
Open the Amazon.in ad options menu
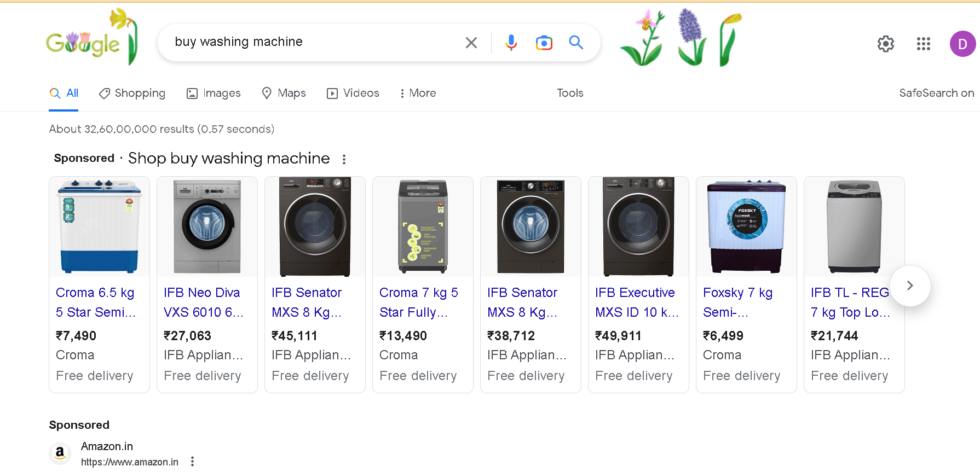(x=192, y=462)
